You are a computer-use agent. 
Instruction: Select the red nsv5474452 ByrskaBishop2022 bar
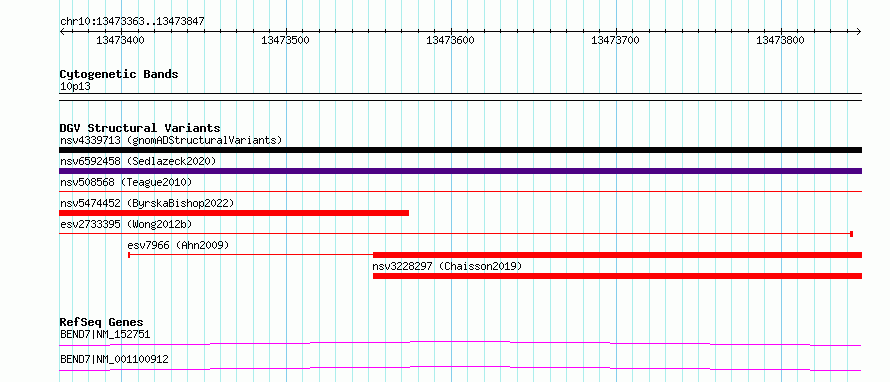(x=234, y=213)
